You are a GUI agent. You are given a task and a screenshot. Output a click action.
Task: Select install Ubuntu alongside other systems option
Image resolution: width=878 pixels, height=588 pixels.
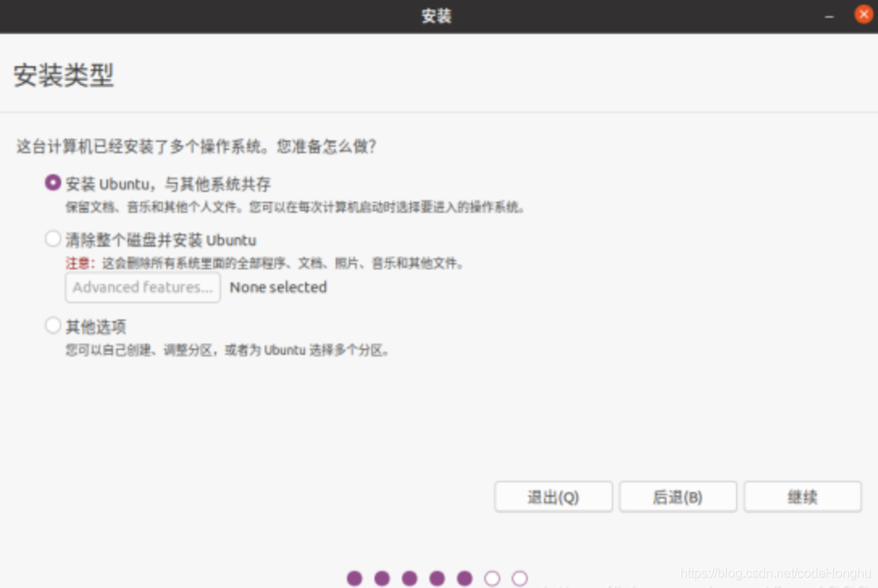click(53, 183)
